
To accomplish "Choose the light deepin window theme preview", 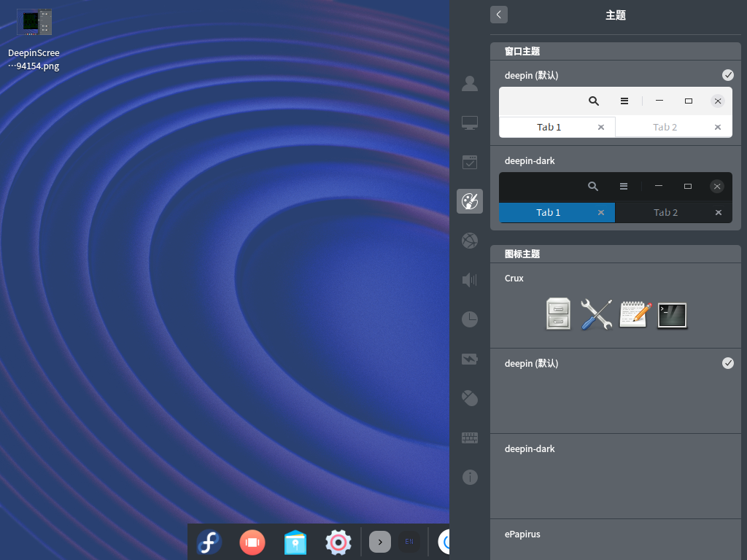I will click(615, 112).
